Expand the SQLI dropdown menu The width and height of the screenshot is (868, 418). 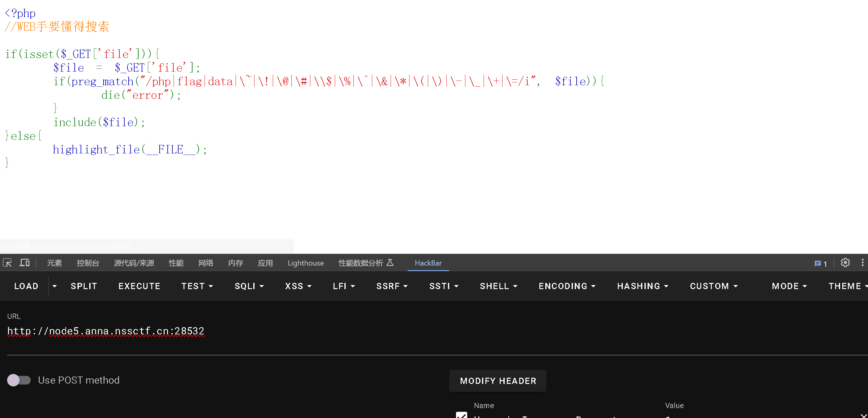(x=249, y=286)
